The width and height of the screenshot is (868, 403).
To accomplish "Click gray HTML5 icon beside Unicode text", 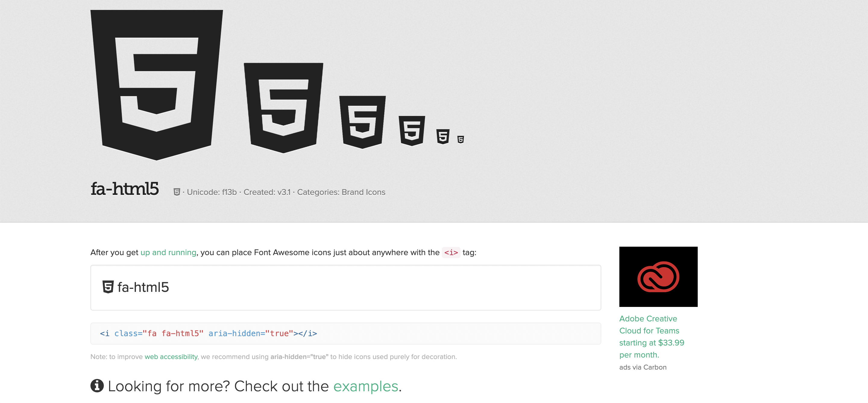I will click(177, 192).
